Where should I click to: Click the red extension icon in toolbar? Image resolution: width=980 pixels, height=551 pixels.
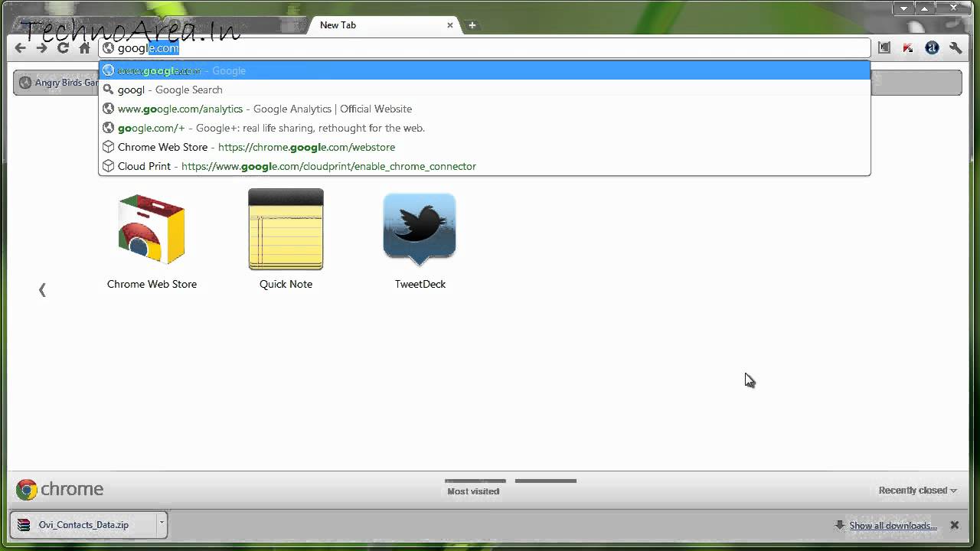[908, 48]
